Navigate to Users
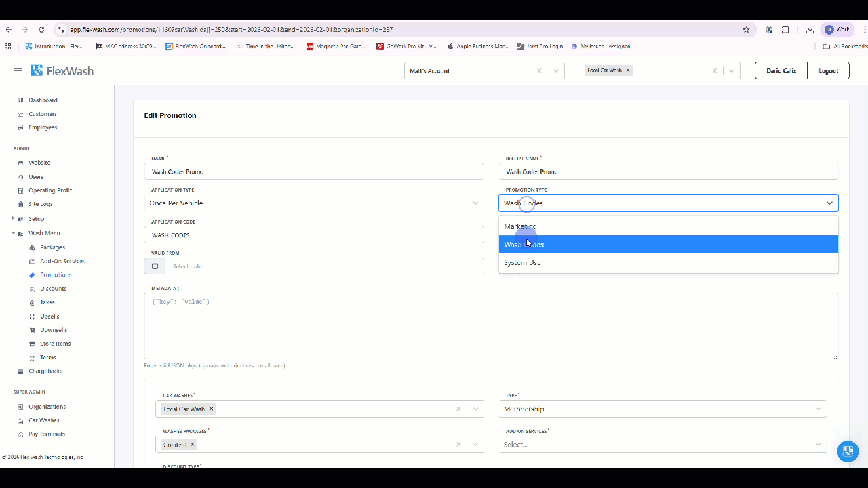 [36, 177]
